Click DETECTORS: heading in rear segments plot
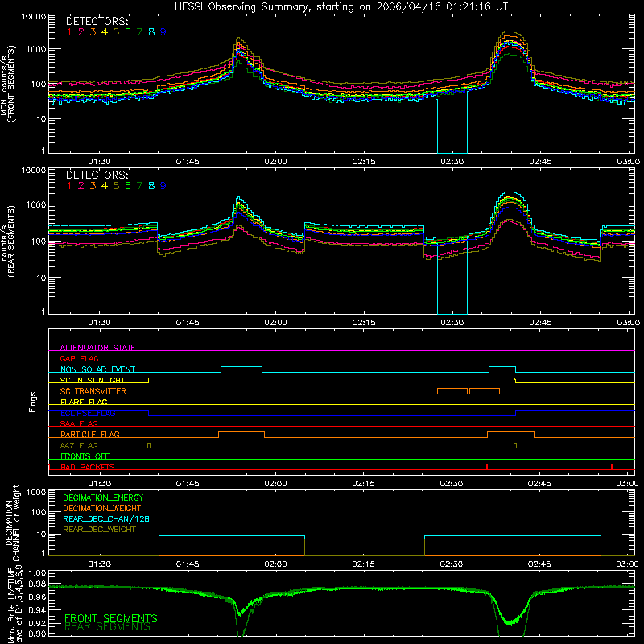 97,175
